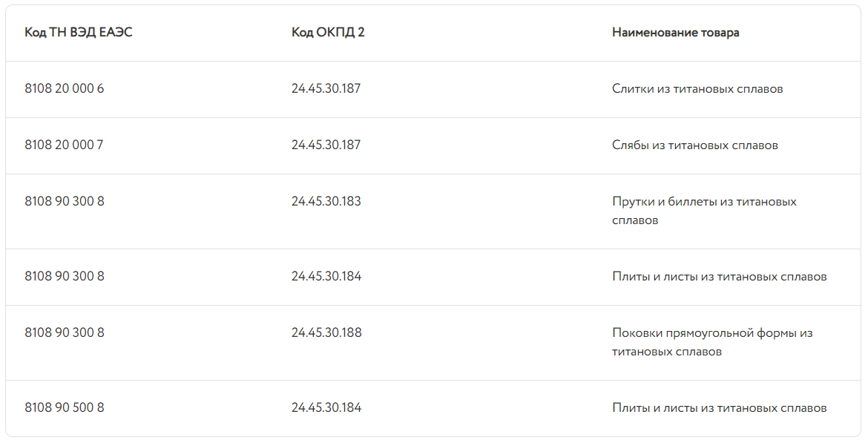This screenshot has height=443, width=868.
Task: Select the code cell 8108 20 000 6
Action: coord(65,89)
